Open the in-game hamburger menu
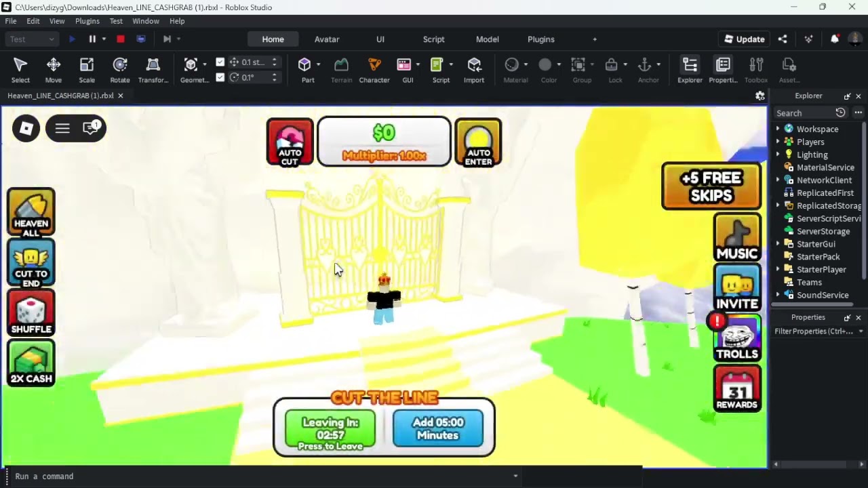Screen dimensions: 868x488 pos(62,128)
